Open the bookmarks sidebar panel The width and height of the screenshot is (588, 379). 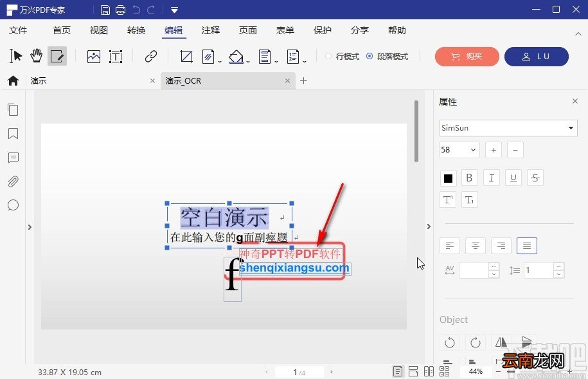13,133
